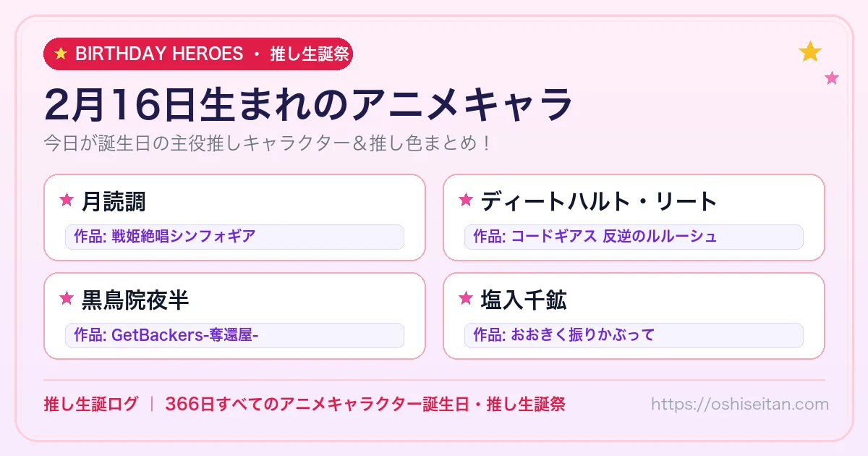
Task: Open the 月読調 character card
Action: [x=234, y=217]
